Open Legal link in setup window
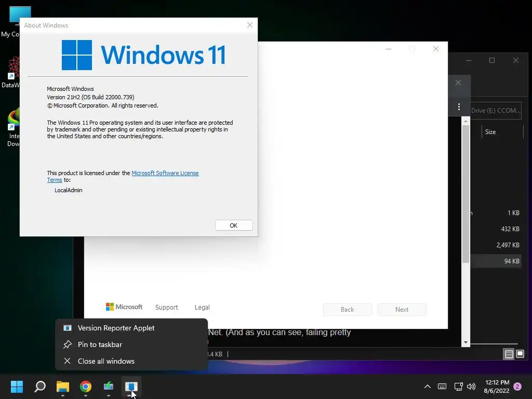The width and height of the screenshot is (532, 399). [x=202, y=307]
